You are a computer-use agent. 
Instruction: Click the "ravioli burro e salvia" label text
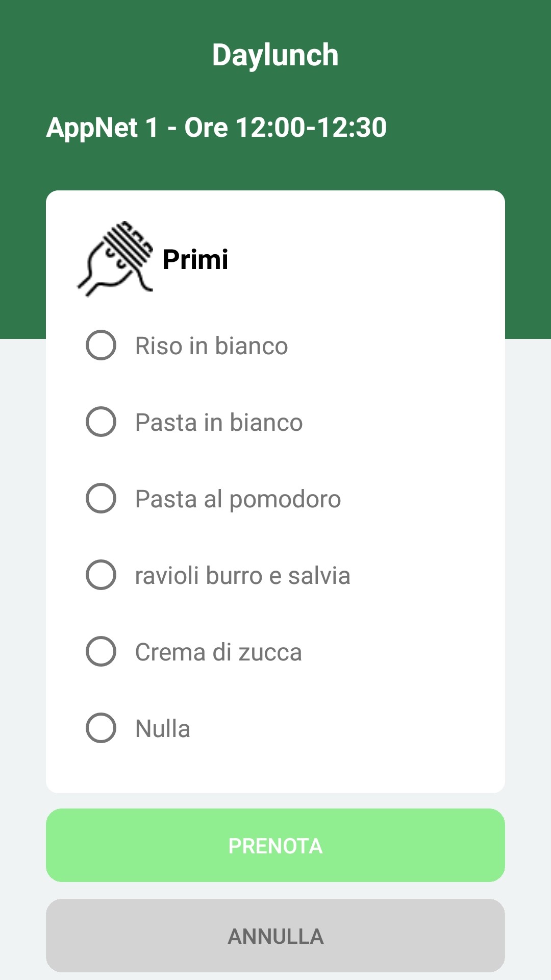coord(242,576)
